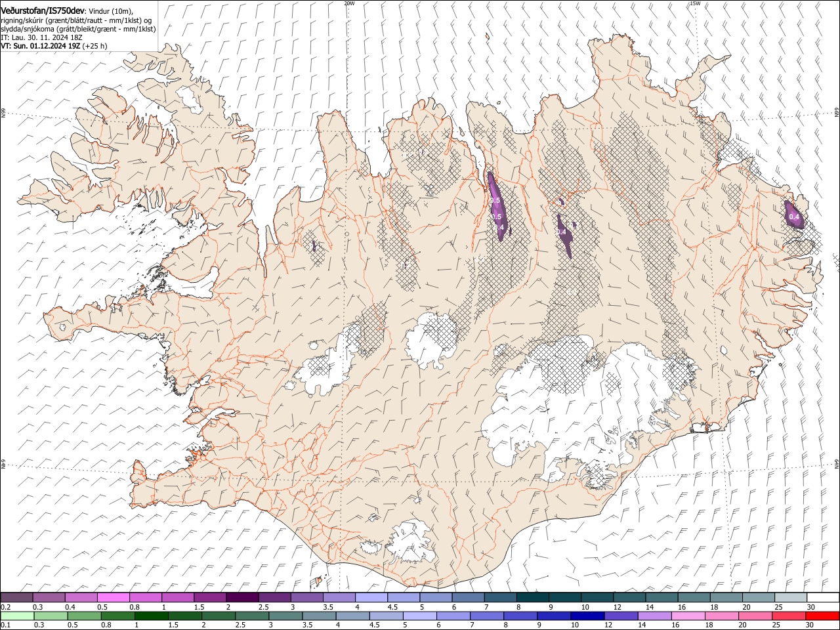
Task: Pick the upper-scale swatch between 12 and 14
Action: point(628,598)
